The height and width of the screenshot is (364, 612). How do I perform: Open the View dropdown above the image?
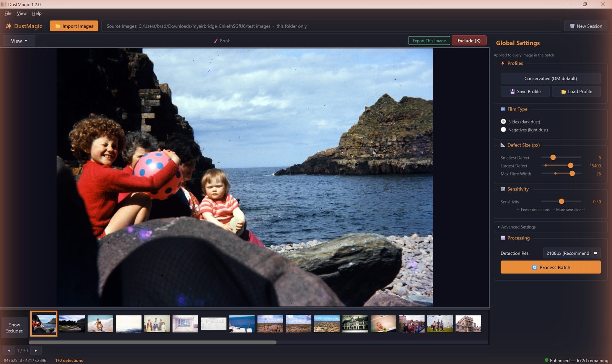point(19,41)
